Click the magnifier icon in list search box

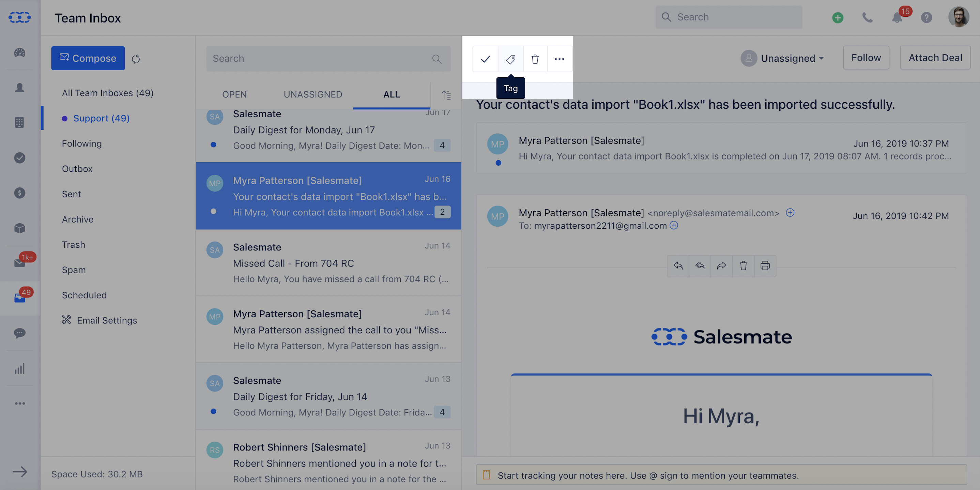coord(437,59)
